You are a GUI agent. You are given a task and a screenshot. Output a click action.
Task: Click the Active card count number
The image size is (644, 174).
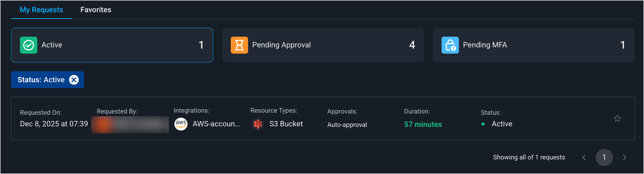point(201,45)
